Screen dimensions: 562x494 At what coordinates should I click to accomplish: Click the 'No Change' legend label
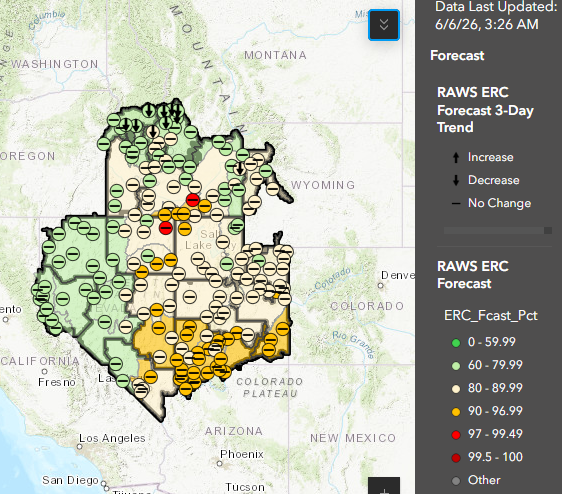click(499, 203)
